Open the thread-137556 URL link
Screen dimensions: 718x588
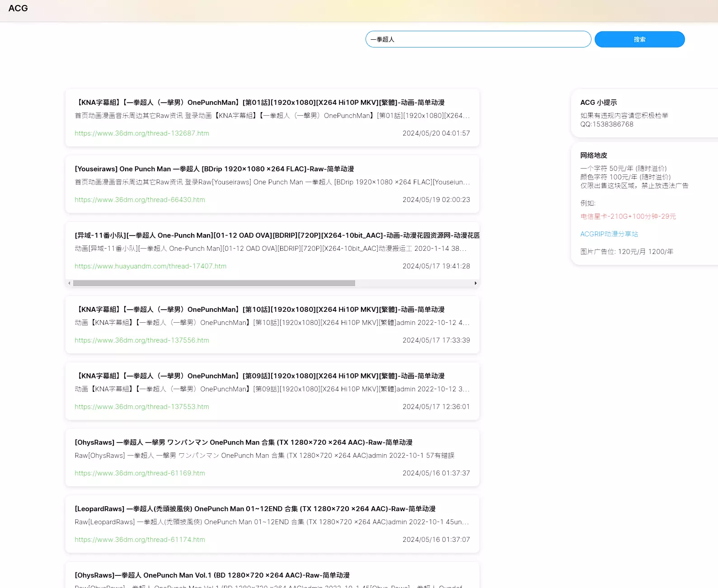pyautogui.click(x=142, y=340)
